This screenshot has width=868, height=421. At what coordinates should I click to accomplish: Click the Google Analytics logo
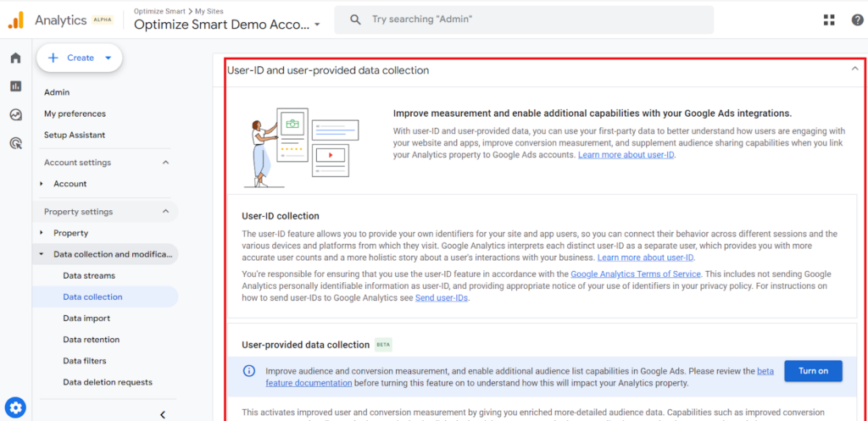pyautogui.click(x=15, y=20)
